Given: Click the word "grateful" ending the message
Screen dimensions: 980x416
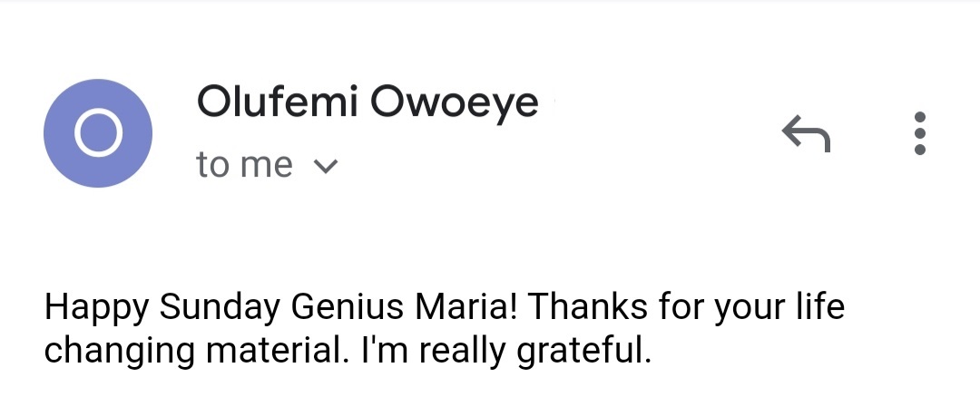Looking at the screenshot, I should point(581,350).
